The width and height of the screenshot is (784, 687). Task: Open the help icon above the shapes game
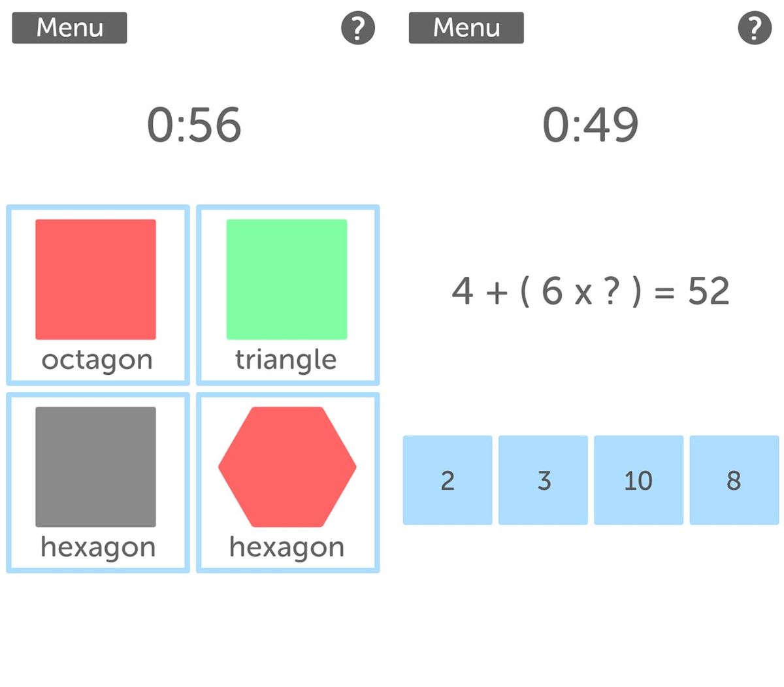(358, 28)
